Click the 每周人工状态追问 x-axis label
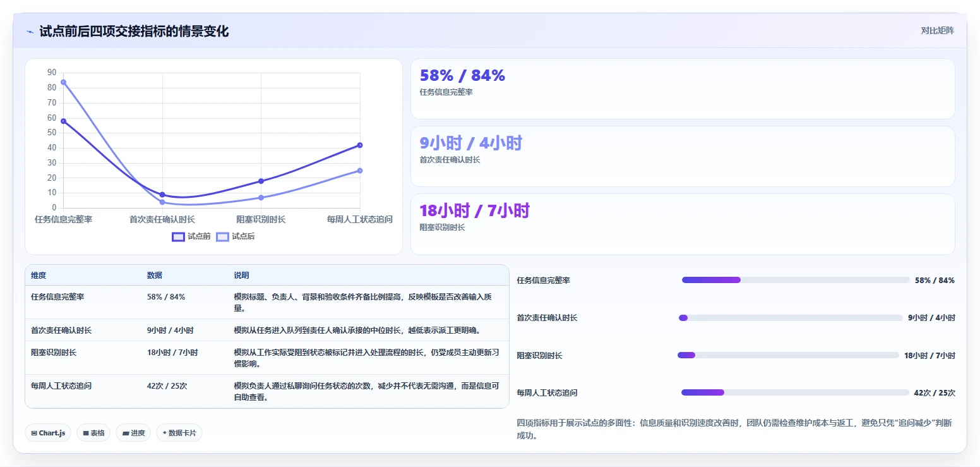This screenshot has height=467, width=980. point(360,220)
